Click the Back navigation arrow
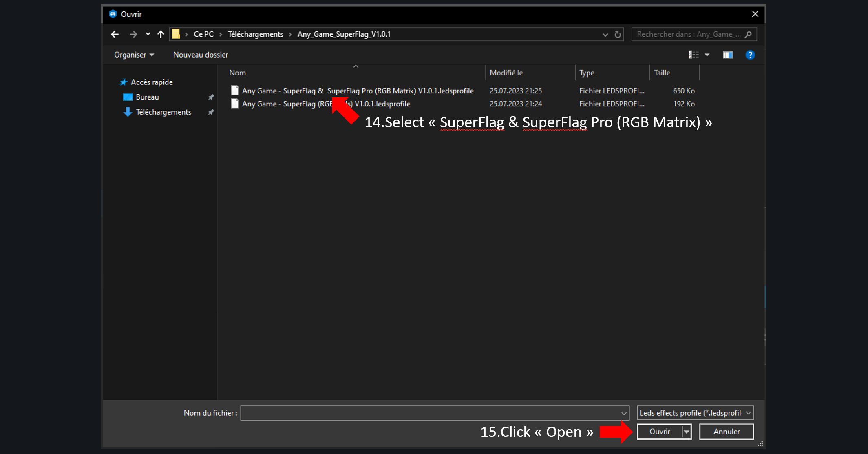Image resolution: width=868 pixels, height=454 pixels. click(115, 34)
